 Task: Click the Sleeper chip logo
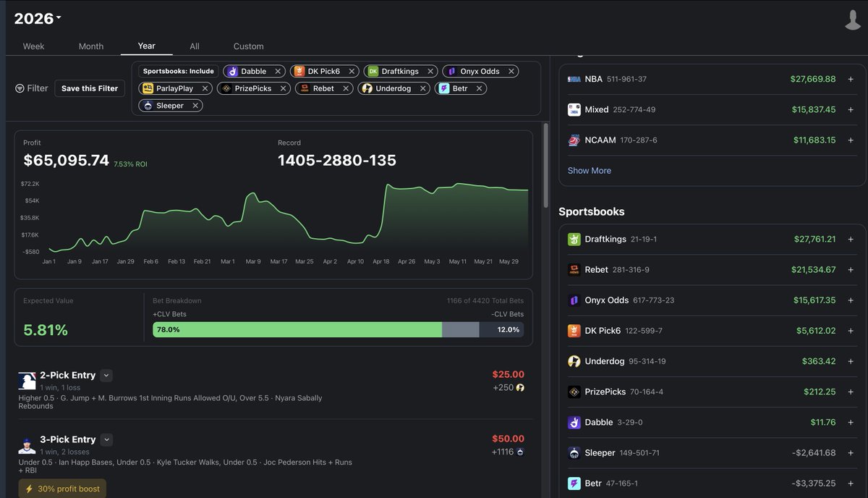(148, 106)
